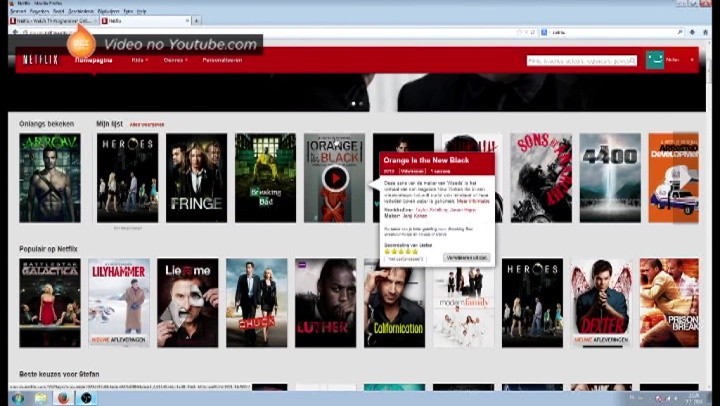Viewport: 720px width, 406px height.
Task: Switch to the second Netflix browser tab
Action: tap(145, 21)
